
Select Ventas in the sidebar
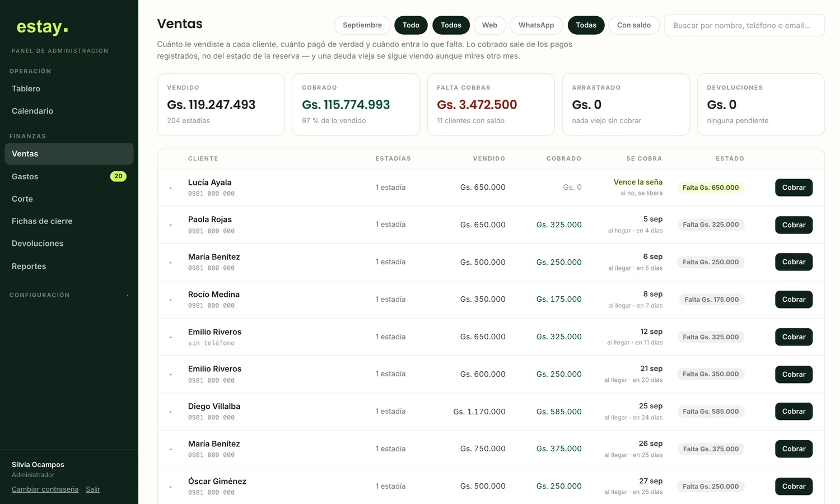[69, 154]
